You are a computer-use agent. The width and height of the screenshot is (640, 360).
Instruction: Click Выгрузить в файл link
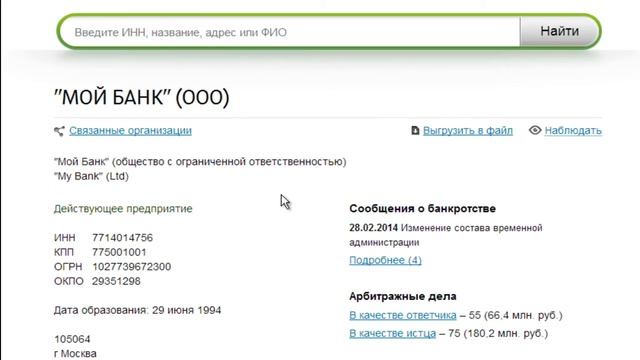[x=468, y=131]
